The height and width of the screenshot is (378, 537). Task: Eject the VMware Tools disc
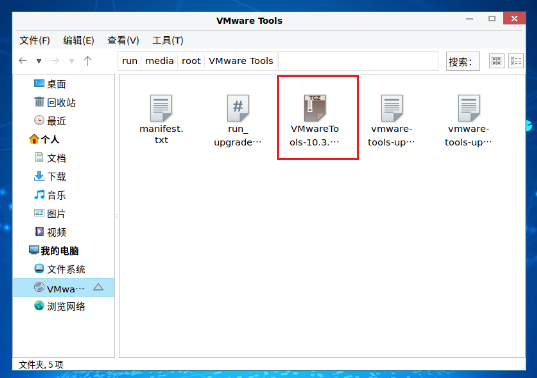[x=98, y=287]
